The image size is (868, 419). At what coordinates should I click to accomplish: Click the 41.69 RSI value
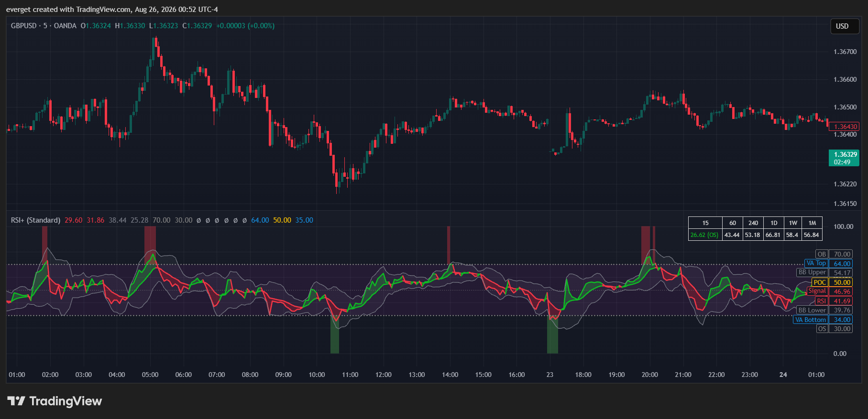click(842, 301)
